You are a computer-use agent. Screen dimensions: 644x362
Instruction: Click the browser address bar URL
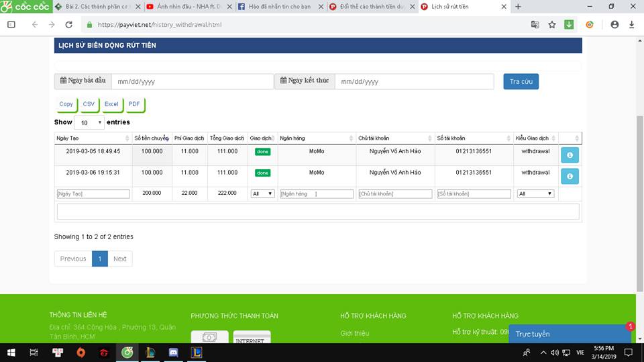tap(160, 25)
